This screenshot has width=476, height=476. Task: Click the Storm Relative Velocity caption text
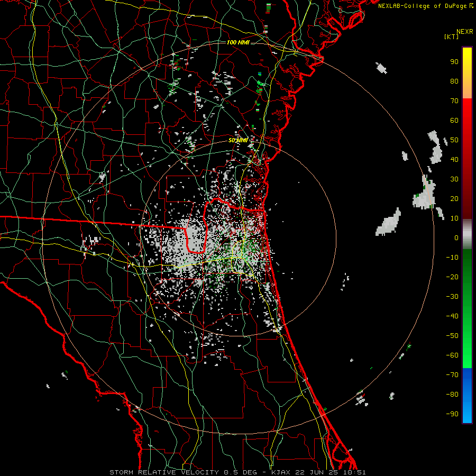click(237, 472)
